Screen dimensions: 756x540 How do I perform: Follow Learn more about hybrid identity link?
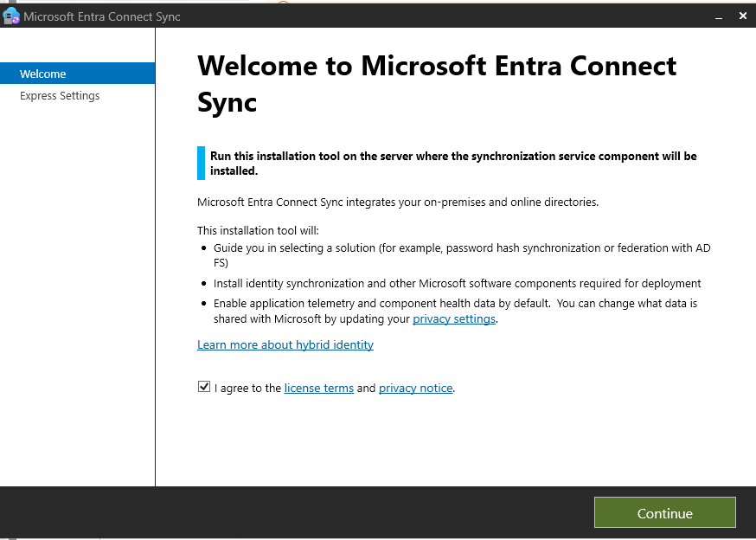(285, 344)
